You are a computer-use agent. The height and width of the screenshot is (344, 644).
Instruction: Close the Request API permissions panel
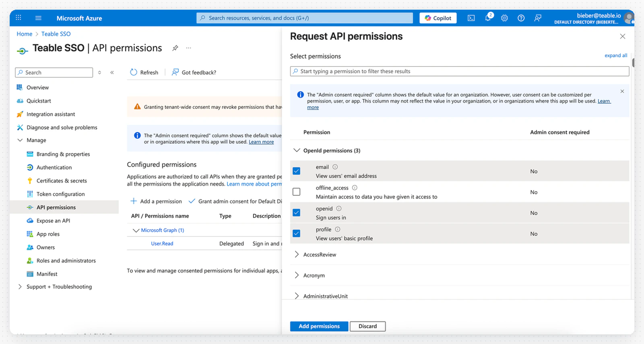(x=623, y=36)
